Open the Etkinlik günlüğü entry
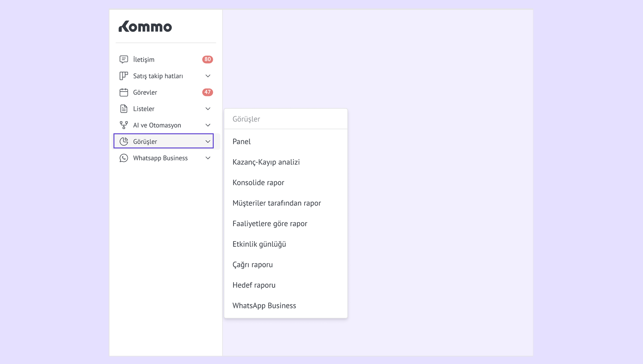Screen dimensions: 643x364 259,244
